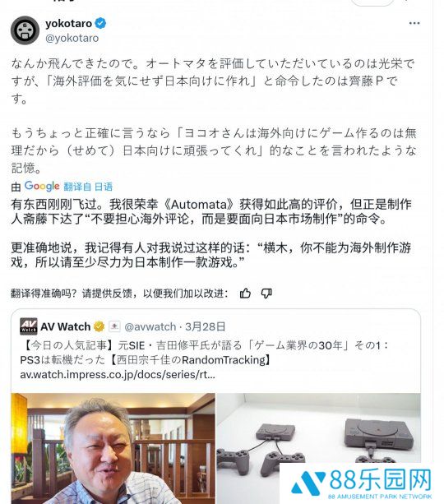This screenshot has height=504, width=444.
Task: Click the yokotaro display name
Action: point(69,24)
